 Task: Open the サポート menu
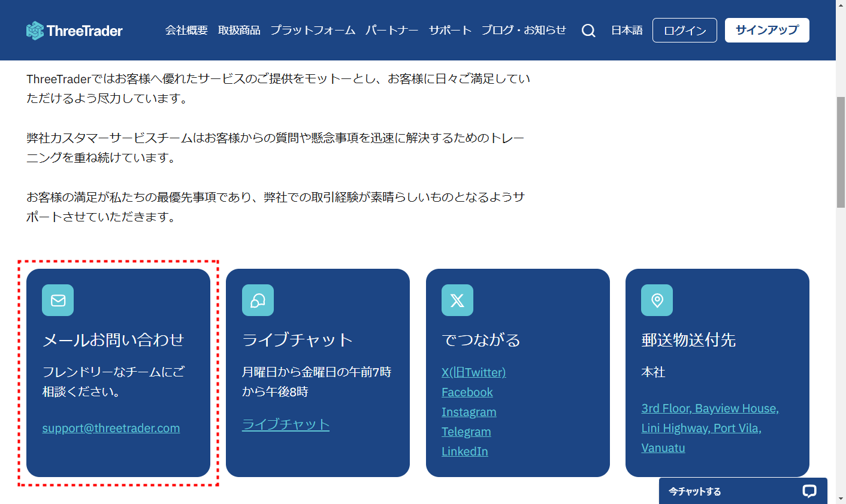pos(451,30)
